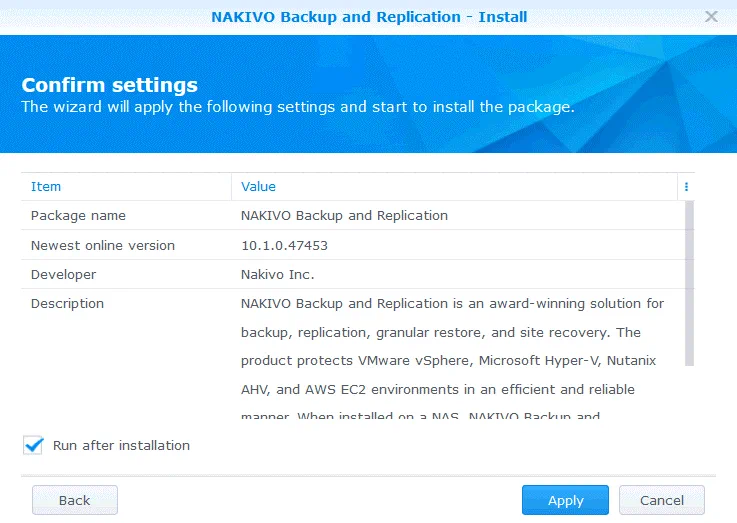Cancel the package installation
The width and height of the screenshot is (737, 523).
pyautogui.click(x=661, y=500)
